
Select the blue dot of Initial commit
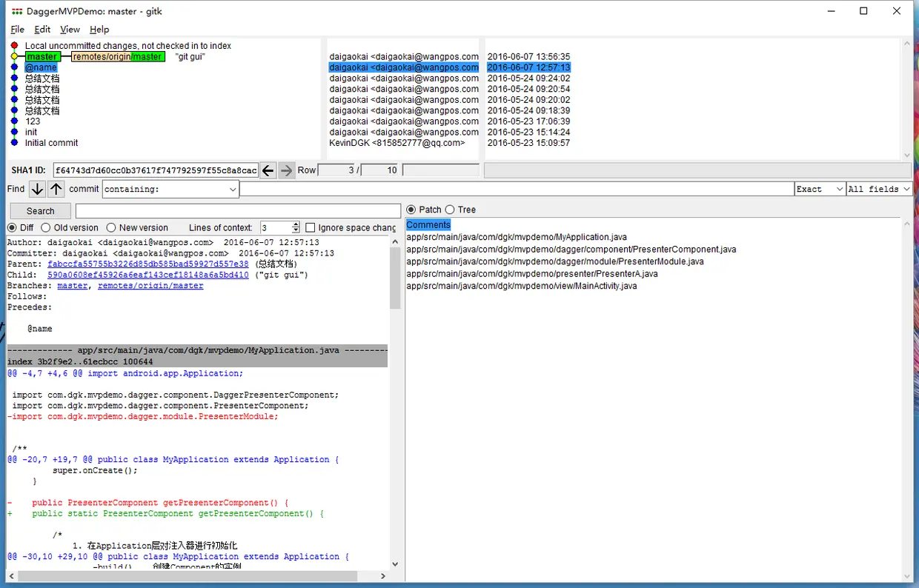pyautogui.click(x=14, y=143)
